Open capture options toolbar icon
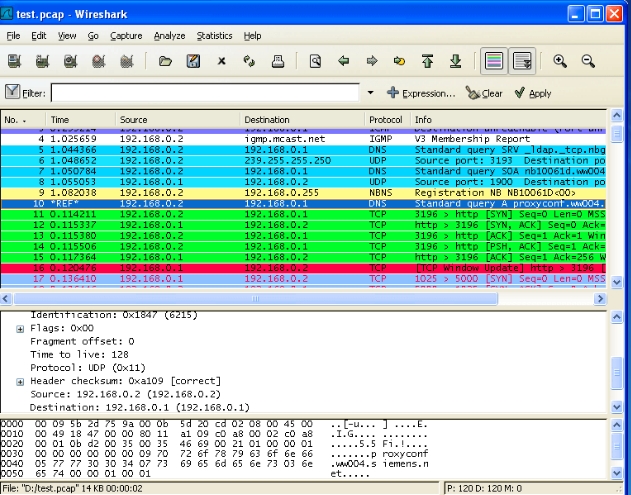This screenshot has height=495, width=631. click(x=42, y=61)
